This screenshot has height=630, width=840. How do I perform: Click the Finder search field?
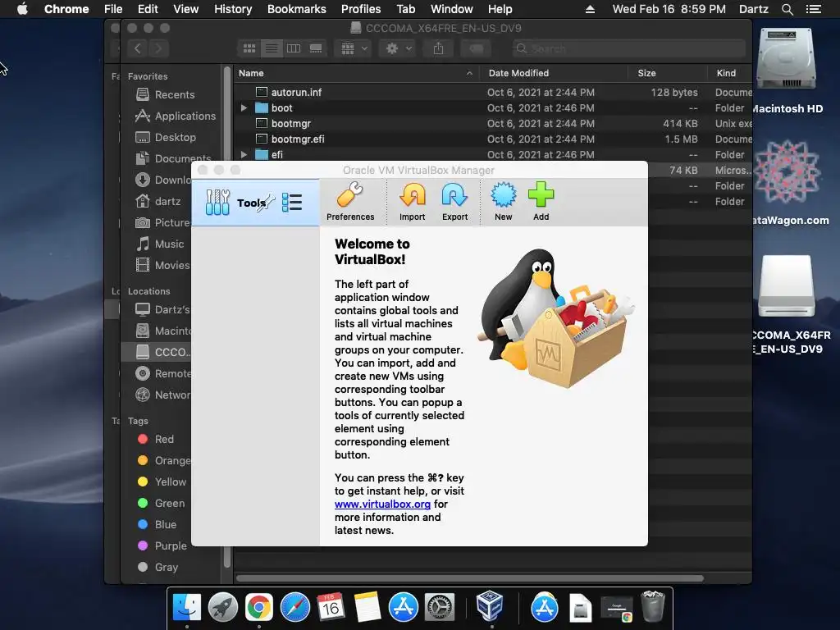(x=628, y=48)
